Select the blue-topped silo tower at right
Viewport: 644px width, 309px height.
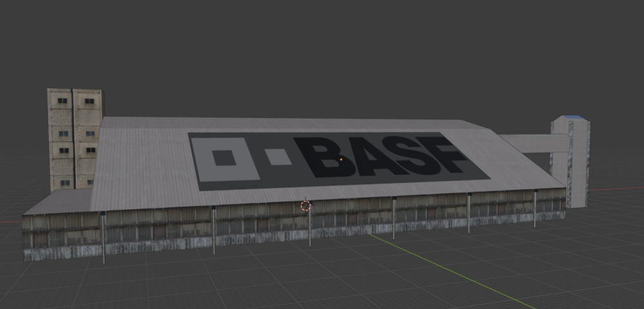pos(571,162)
